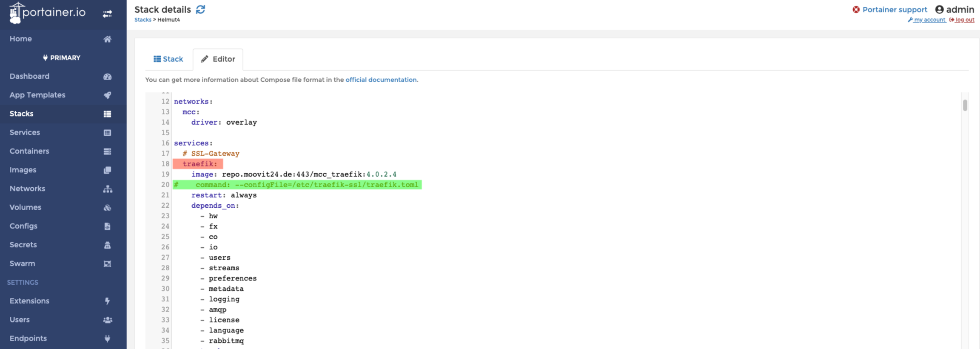
Task: Click the Extensions lightning bolt icon
Action: pos(107,301)
